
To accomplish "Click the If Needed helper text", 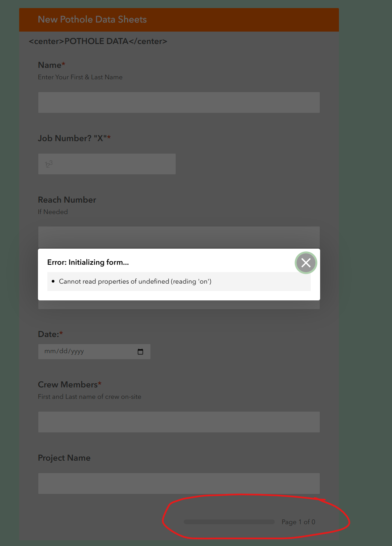I will (x=53, y=212).
